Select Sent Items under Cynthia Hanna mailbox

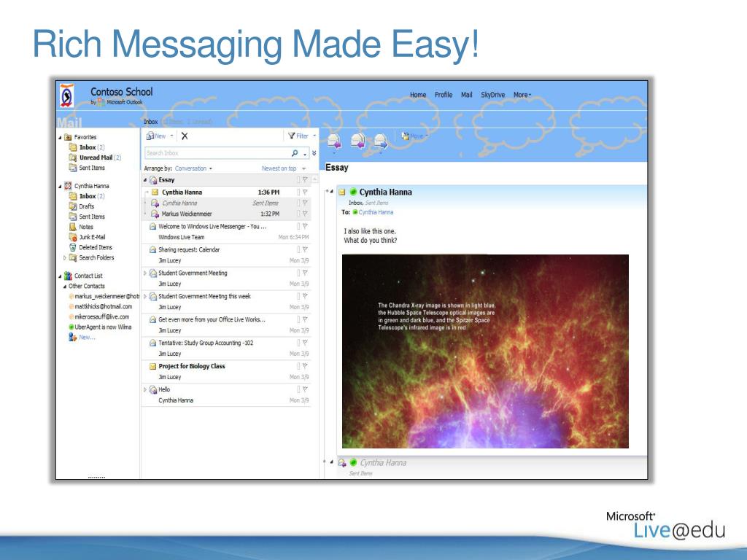click(x=92, y=217)
